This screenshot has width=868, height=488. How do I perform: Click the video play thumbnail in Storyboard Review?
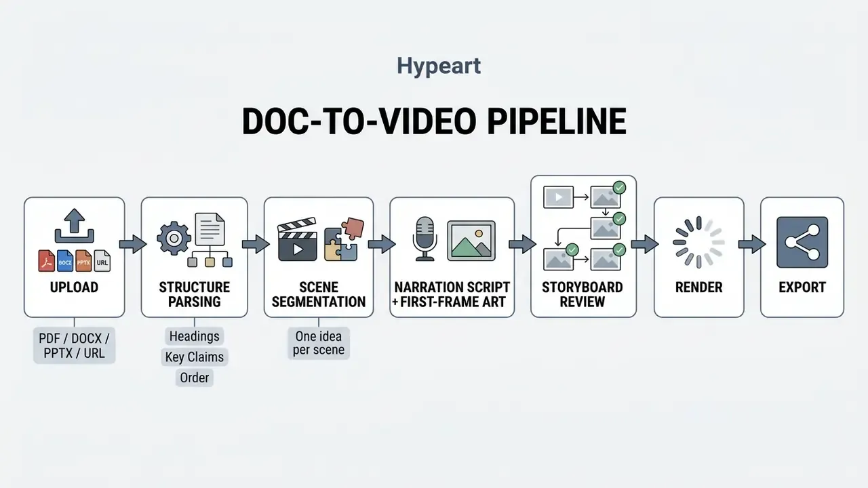tap(559, 197)
